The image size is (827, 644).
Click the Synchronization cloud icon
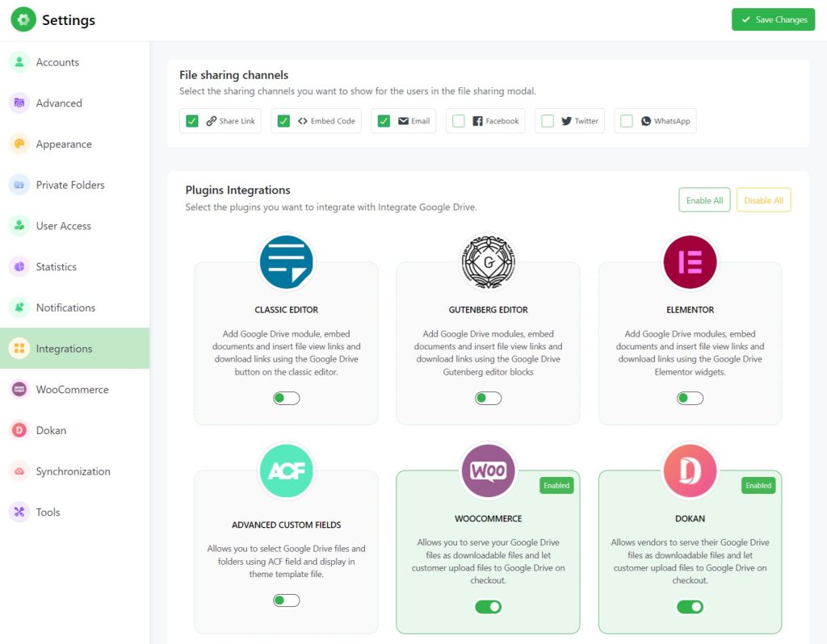[19, 471]
